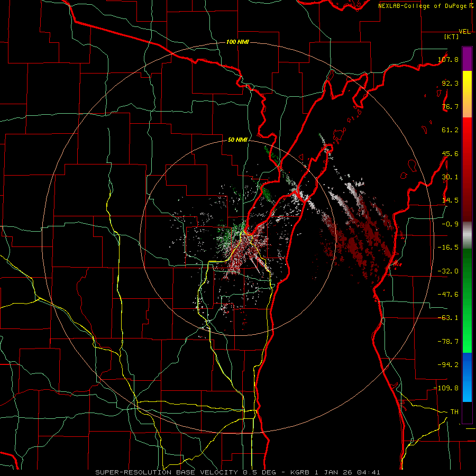Click the VEL legend title

[464, 32]
